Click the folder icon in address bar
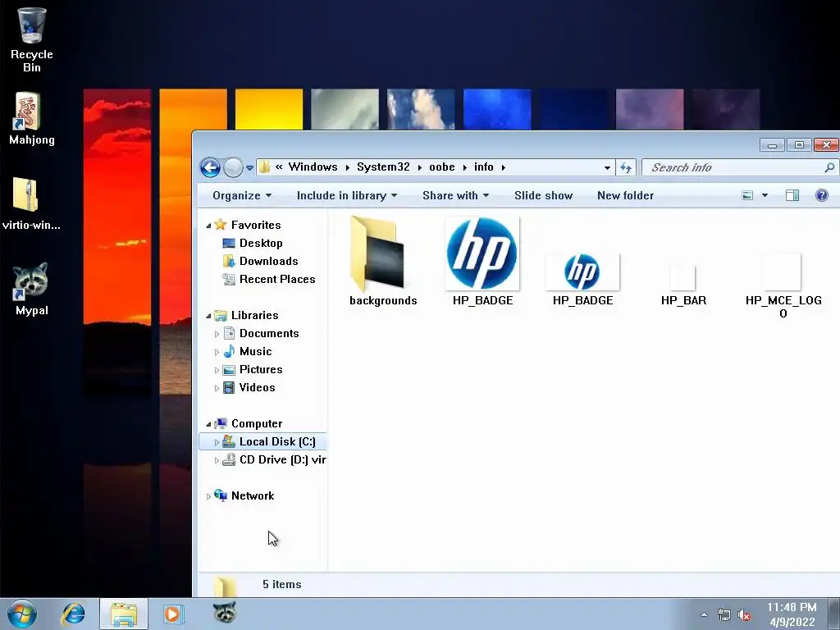840x630 pixels. (265, 167)
